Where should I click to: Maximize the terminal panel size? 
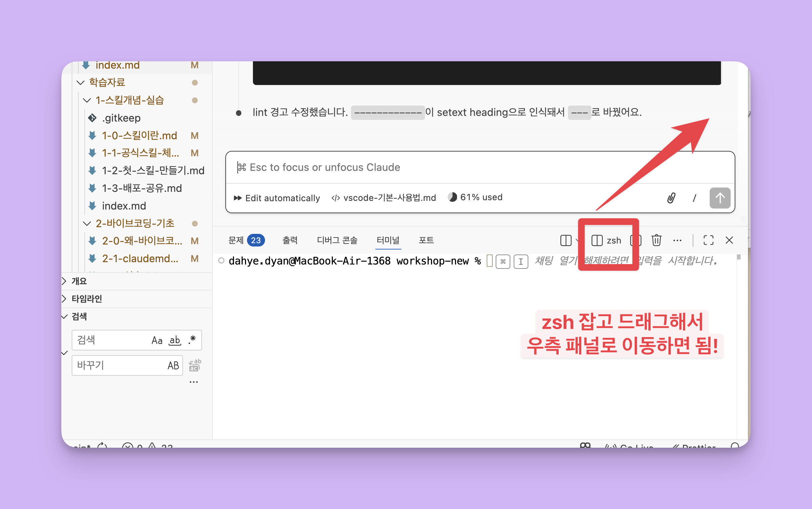(x=708, y=241)
